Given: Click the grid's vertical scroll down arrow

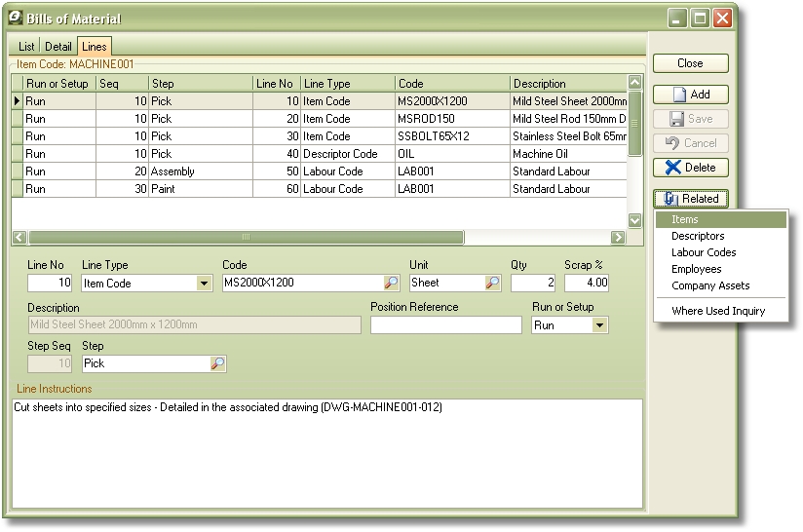Looking at the screenshot, I should coord(635,221).
